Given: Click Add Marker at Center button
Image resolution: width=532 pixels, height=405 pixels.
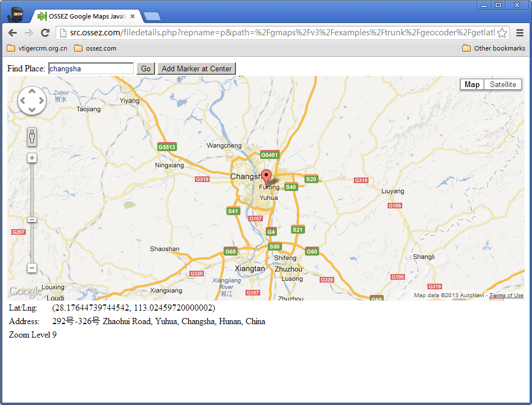Looking at the screenshot, I should [196, 69].
